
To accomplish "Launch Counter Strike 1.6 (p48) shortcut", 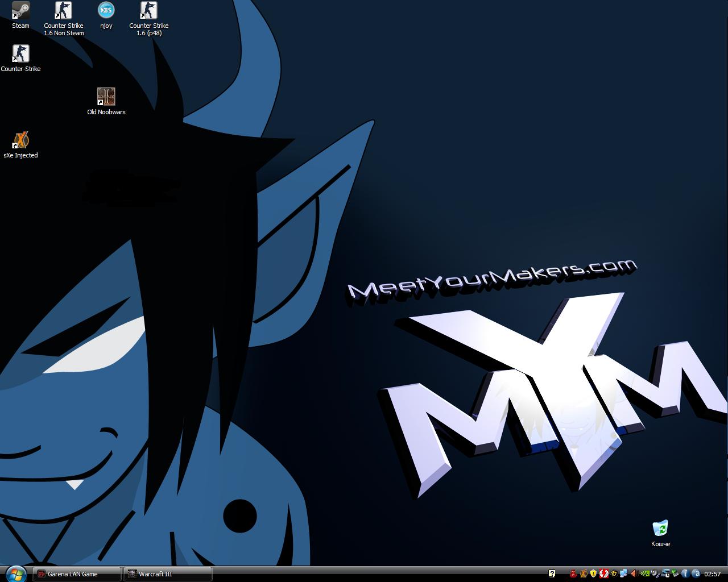I will tap(148, 19).
